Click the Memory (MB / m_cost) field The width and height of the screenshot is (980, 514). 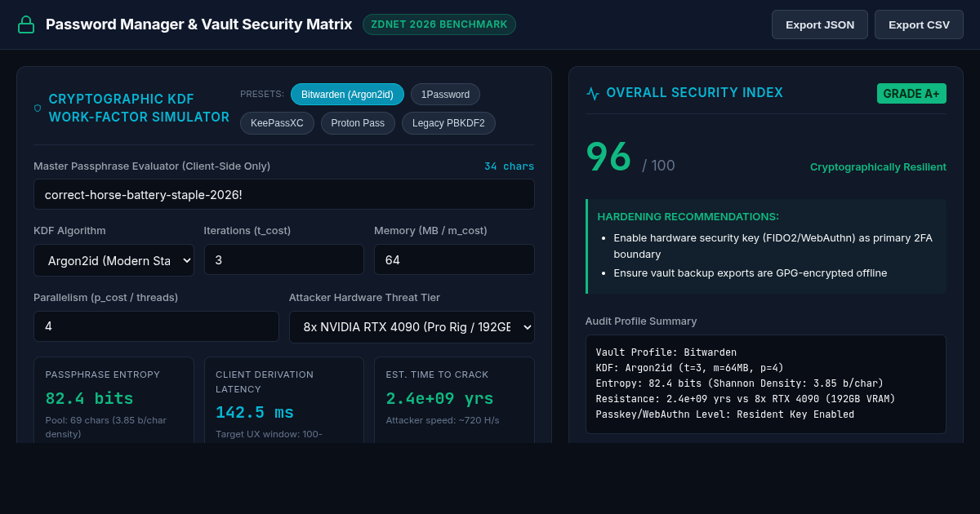click(x=454, y=259)
